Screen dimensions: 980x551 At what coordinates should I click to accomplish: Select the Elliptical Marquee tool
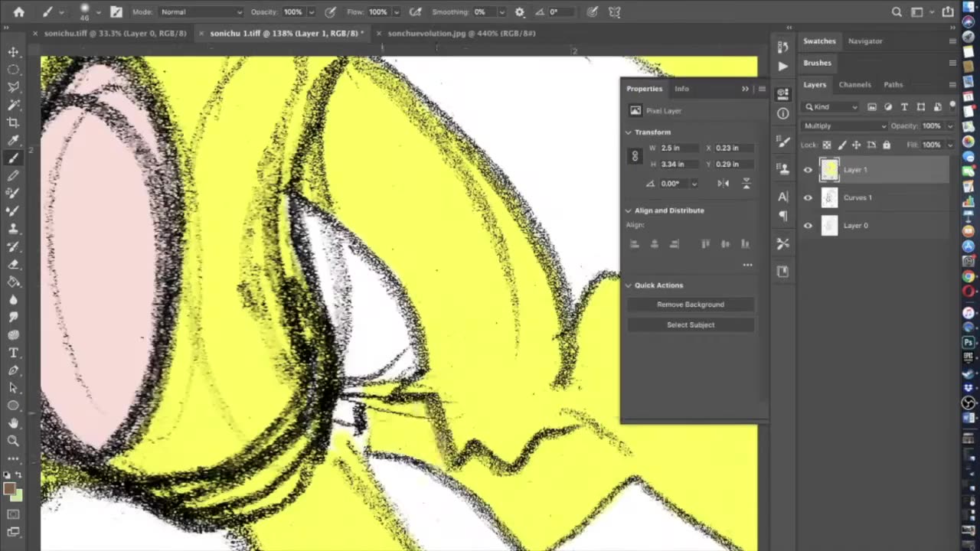point(13,70)
